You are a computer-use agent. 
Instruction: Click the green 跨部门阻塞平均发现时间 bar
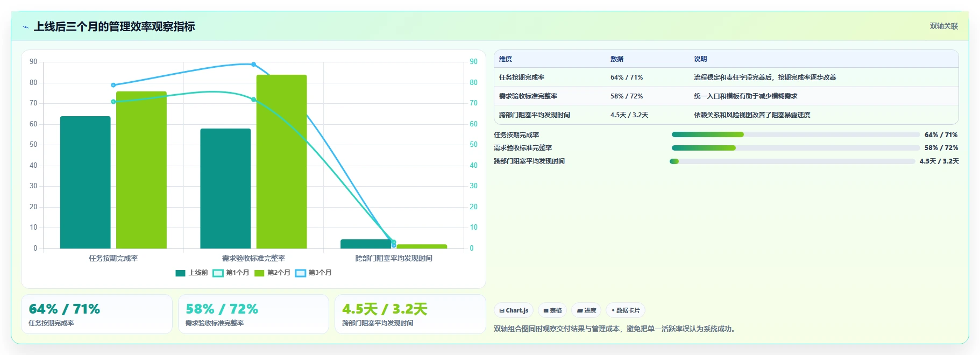(422, 246)
